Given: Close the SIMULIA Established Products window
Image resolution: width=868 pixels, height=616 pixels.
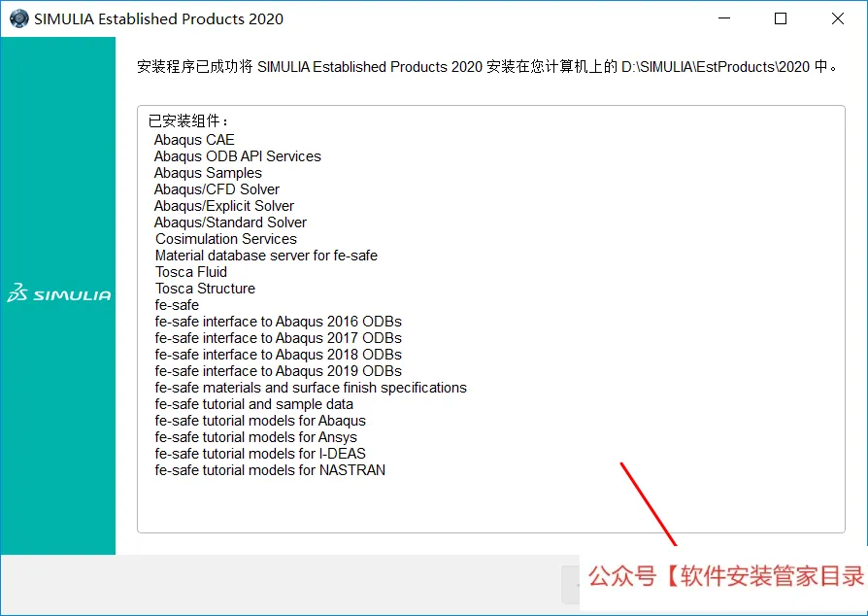Looking at the screenshot, I should point(838,18).
